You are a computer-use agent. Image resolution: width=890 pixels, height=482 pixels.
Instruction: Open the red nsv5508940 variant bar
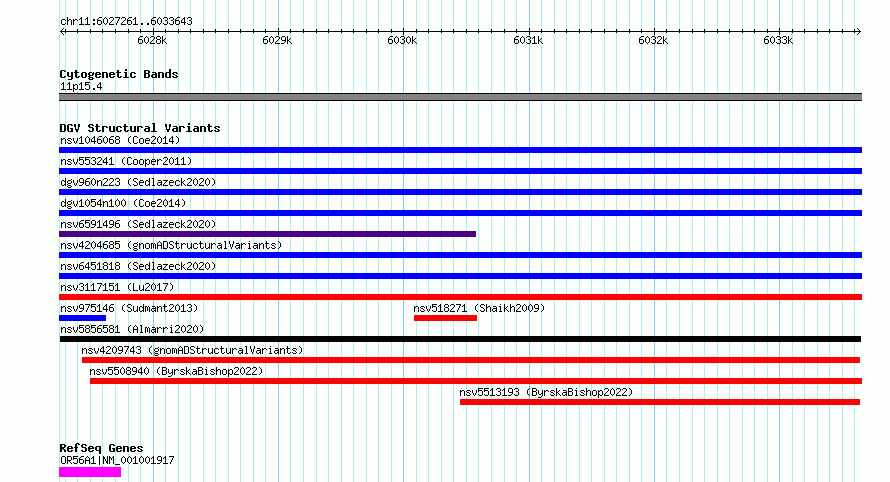click(x=476, y=381)
